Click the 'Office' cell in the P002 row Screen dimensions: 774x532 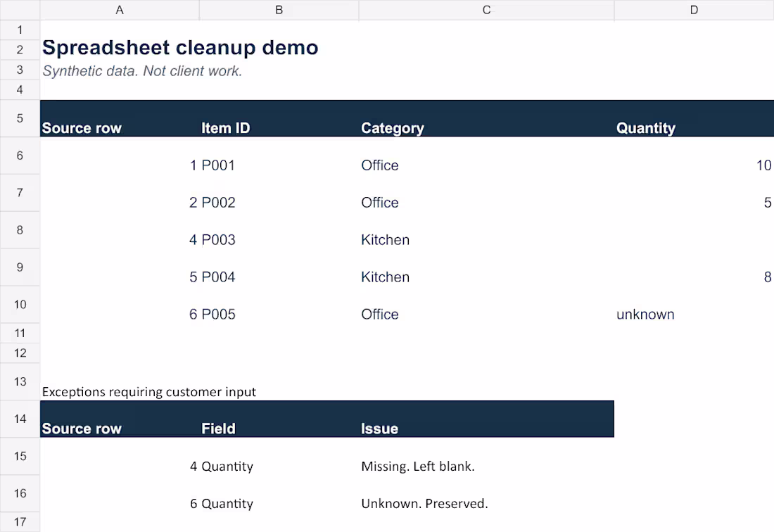(486, 193)
